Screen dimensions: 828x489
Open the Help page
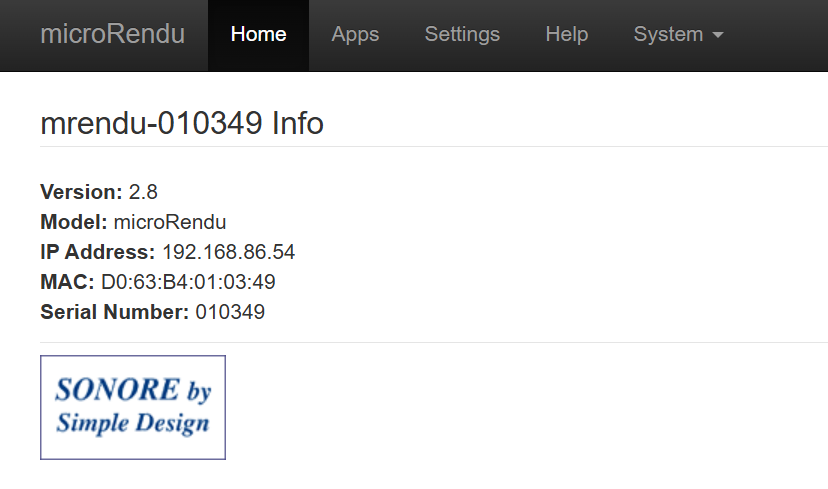(x=567, y=35)
